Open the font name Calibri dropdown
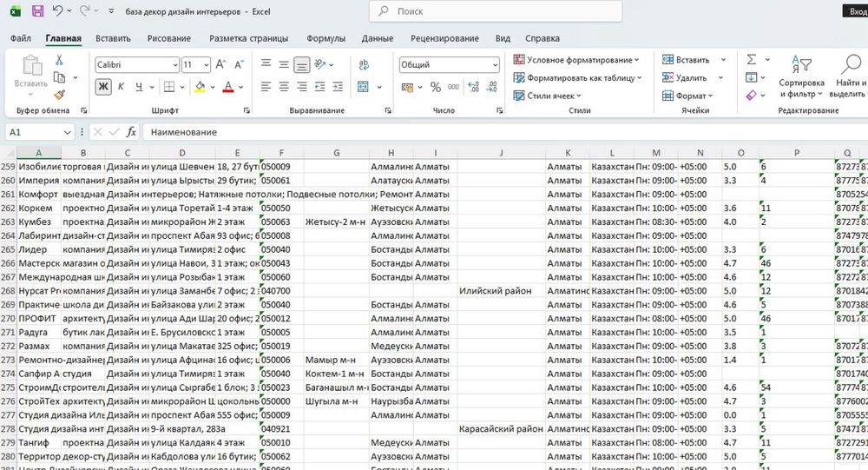This screenshot has width=868, height=470. click(175, 65)
